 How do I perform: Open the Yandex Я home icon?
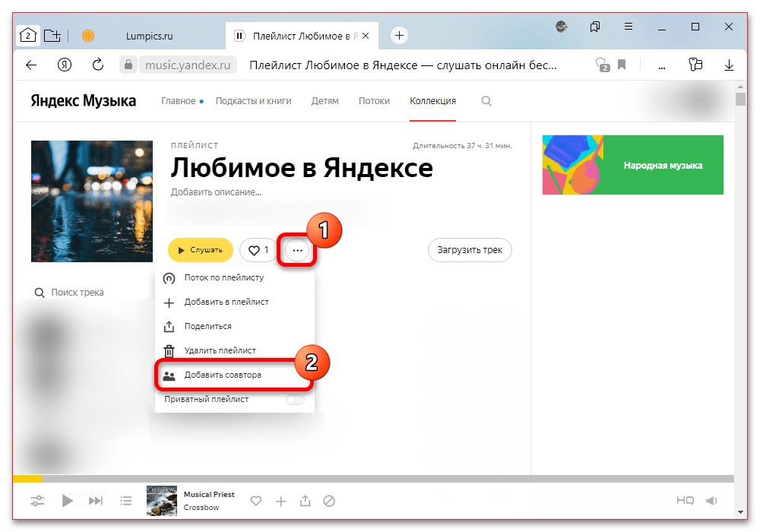click(x=65, y=65)
